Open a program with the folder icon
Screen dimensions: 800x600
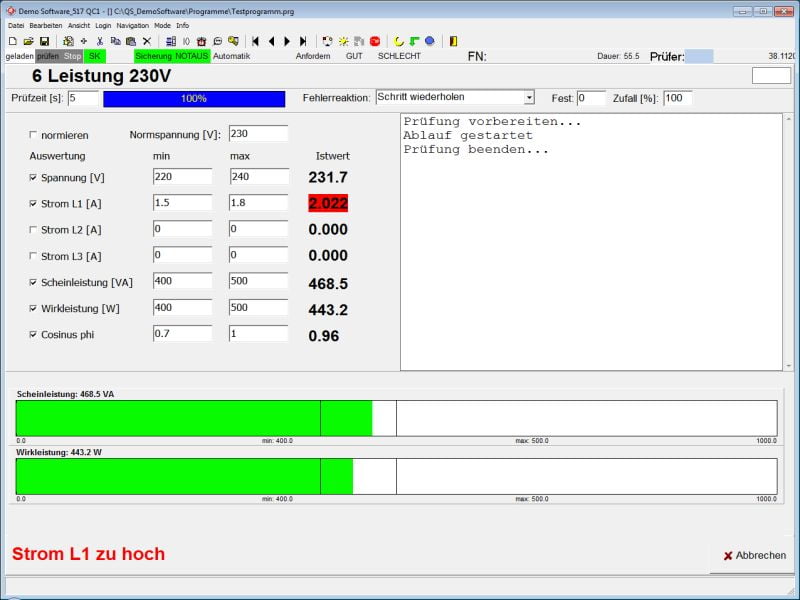point(29,41)
